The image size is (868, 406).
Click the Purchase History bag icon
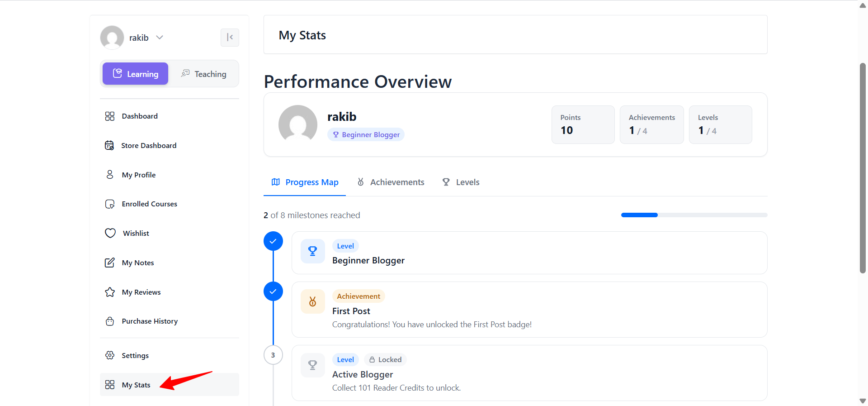point(110,321)
